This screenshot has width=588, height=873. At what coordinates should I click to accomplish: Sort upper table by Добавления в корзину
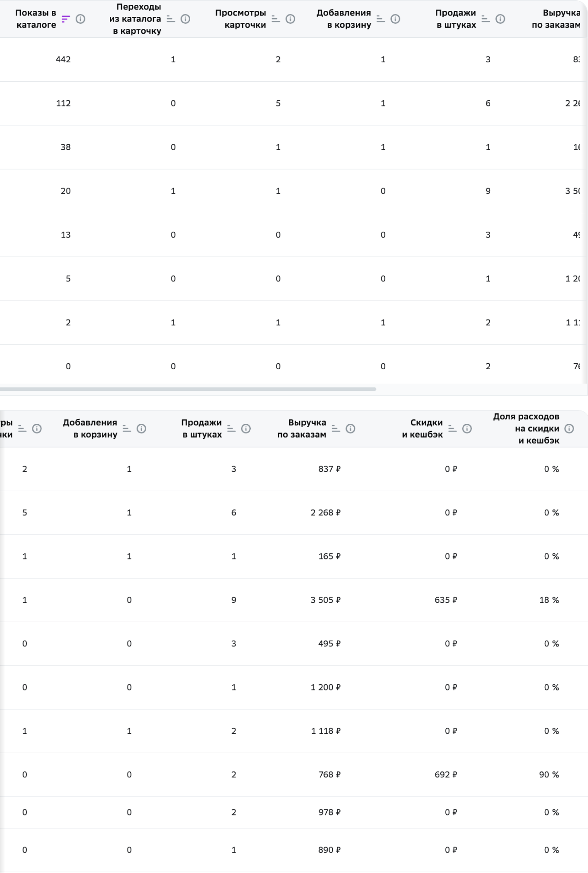coord(380,19)
